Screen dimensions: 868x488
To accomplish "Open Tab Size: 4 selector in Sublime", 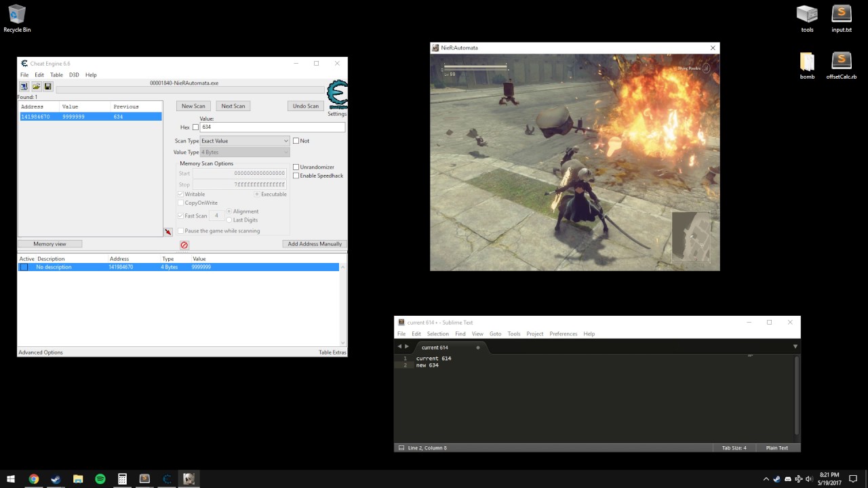I will 734,448.
